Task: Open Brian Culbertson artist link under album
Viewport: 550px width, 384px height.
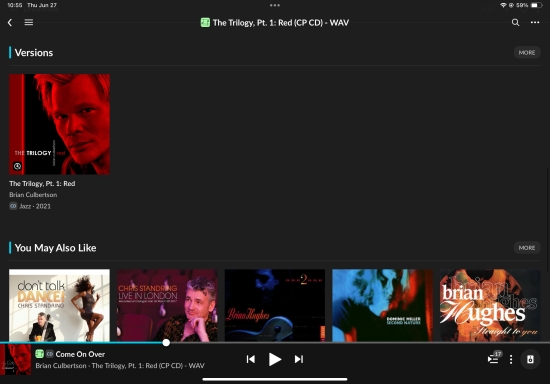Action: (33, 195)
